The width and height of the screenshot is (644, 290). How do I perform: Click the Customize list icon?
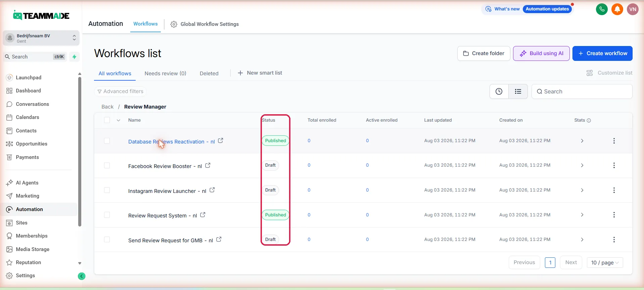point(590,73)
